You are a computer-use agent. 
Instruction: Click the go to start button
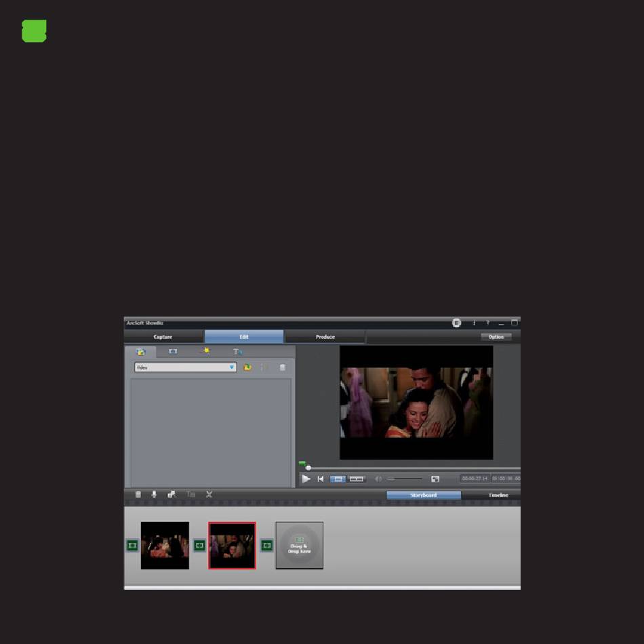pyautogui.click(x=321, y=479)
